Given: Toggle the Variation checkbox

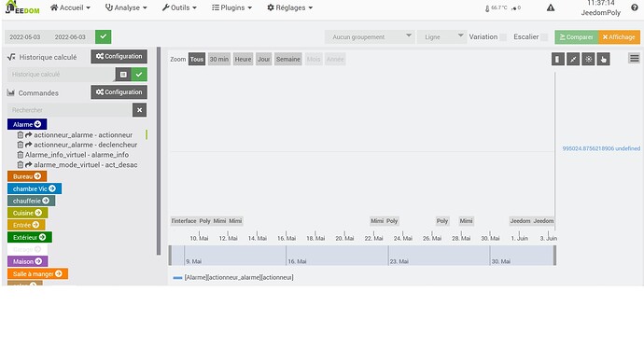Looking at the screenshot, I should (503, 37).
